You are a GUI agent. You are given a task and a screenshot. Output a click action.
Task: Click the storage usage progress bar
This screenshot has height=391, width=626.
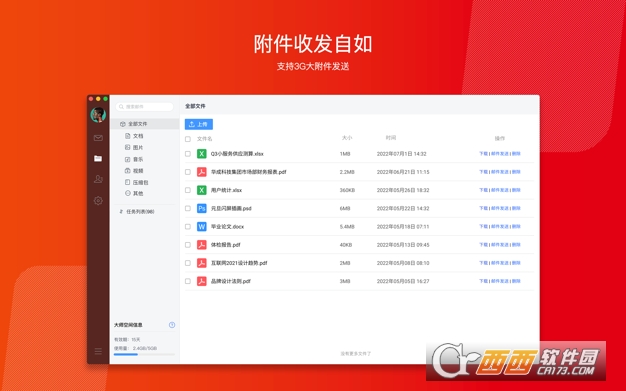pos(144,354)
